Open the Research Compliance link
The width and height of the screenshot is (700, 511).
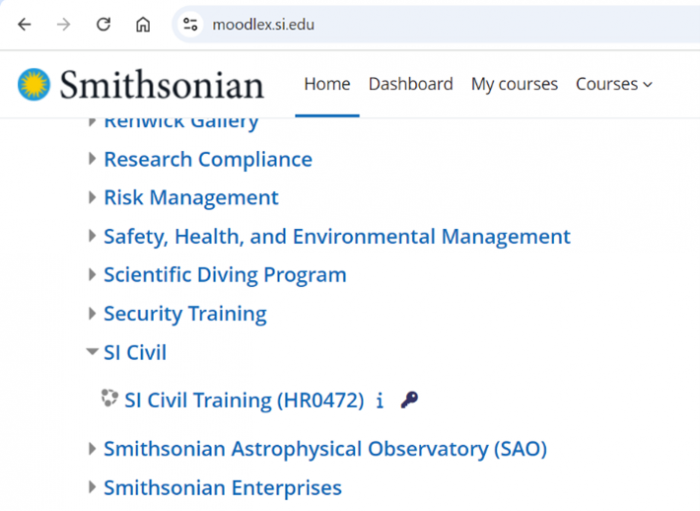pyautogui.click(x=208, y=159)
